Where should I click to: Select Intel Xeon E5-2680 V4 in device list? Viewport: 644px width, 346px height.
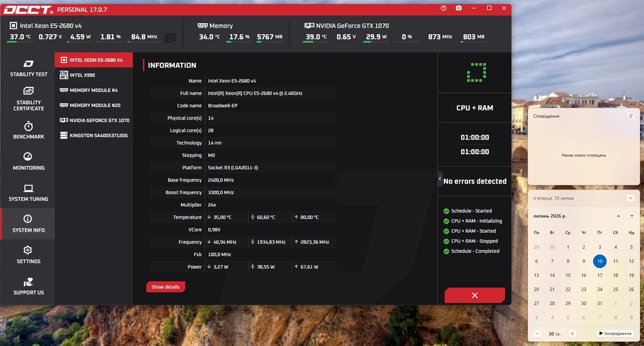(93, 60)
